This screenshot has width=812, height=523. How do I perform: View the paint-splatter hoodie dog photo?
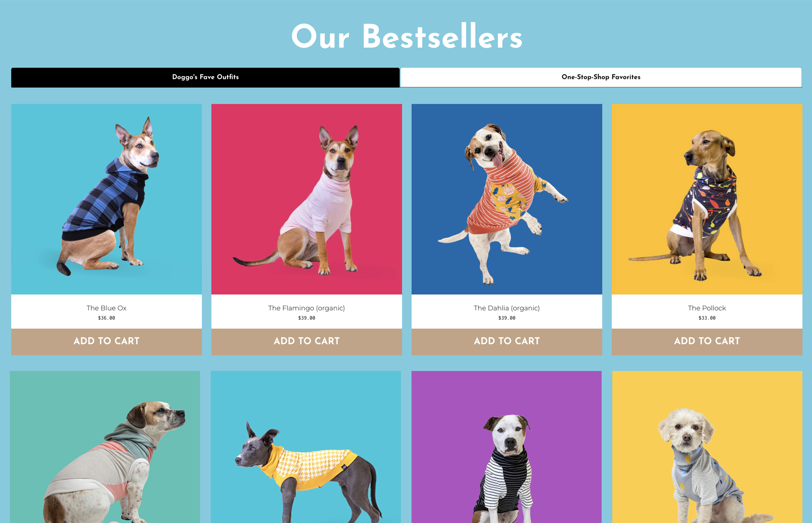click(707, 199)
